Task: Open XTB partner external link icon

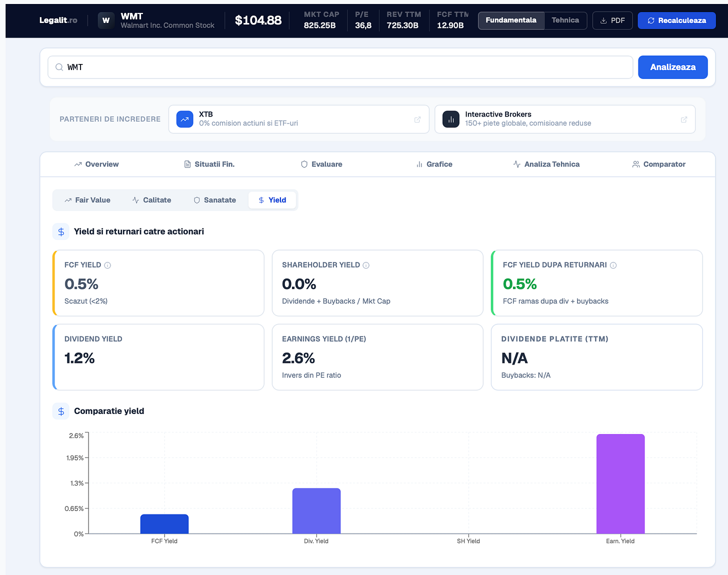Action: click(x=417, y=119)
